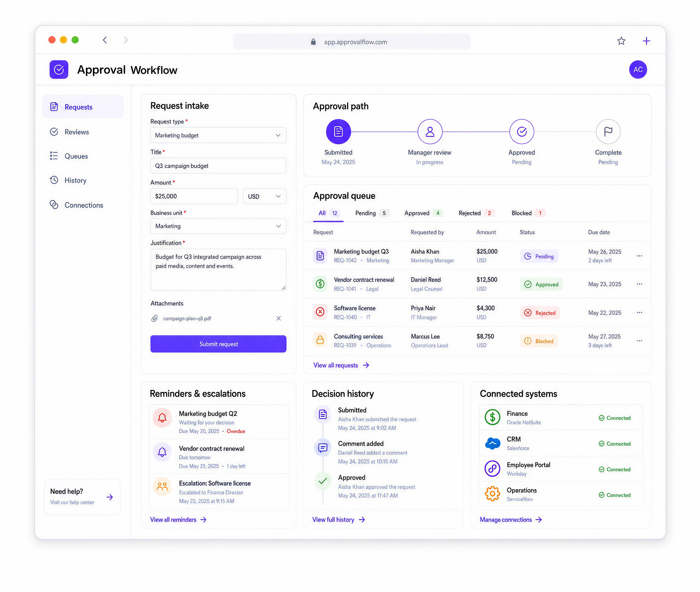
Task: Open the Request type dropdown
Action: tap(218, 135)
